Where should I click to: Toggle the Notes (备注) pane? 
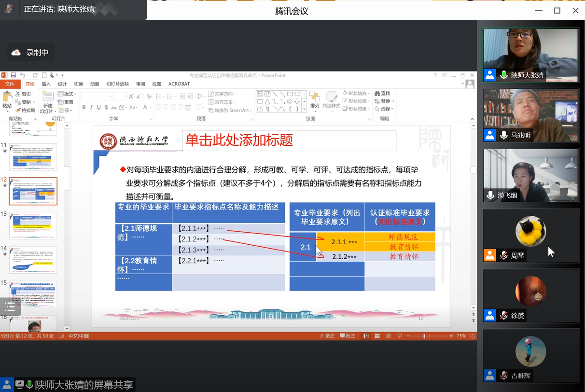coord(327,336)
